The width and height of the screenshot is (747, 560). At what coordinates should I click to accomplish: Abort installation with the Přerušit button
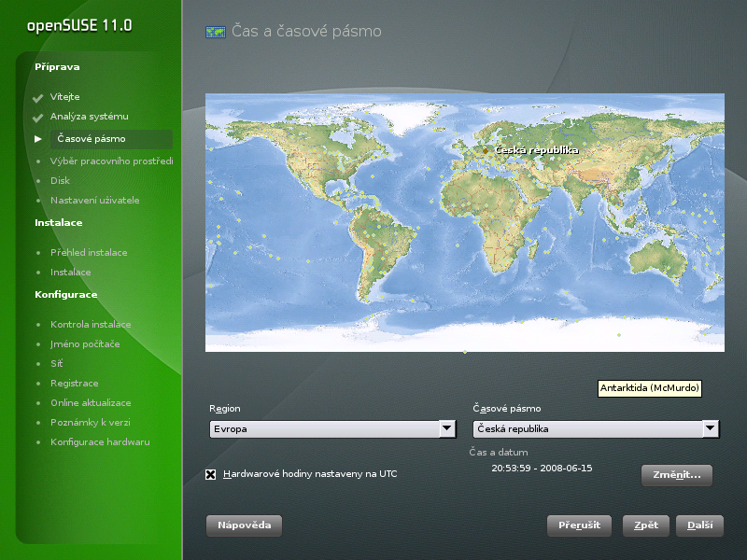(x=579, y=525)
